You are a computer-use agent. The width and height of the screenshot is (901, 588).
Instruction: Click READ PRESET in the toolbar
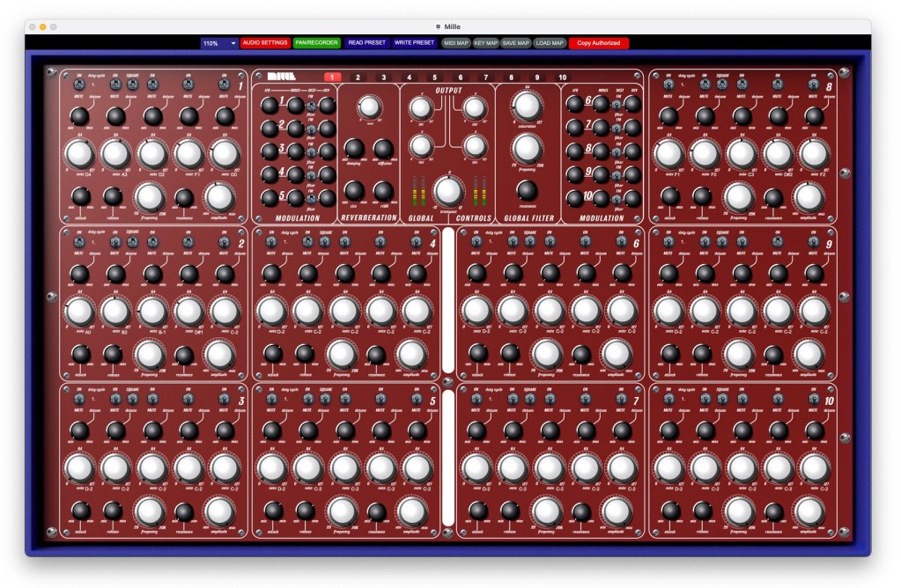tap(366, 42)
